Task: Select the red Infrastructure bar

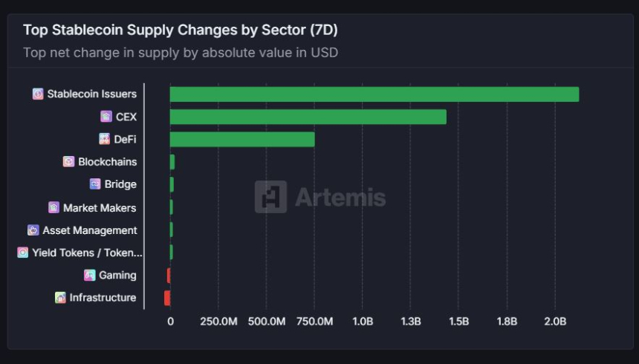Action: point(167,298)
